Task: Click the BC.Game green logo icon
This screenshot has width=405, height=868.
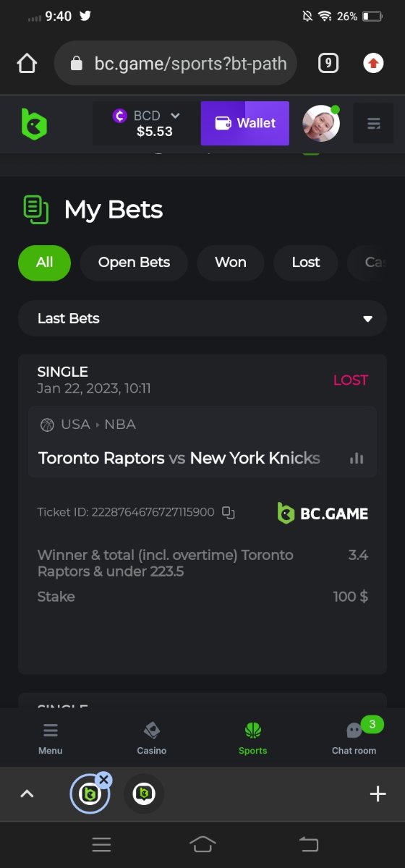Action: (34, 124)
